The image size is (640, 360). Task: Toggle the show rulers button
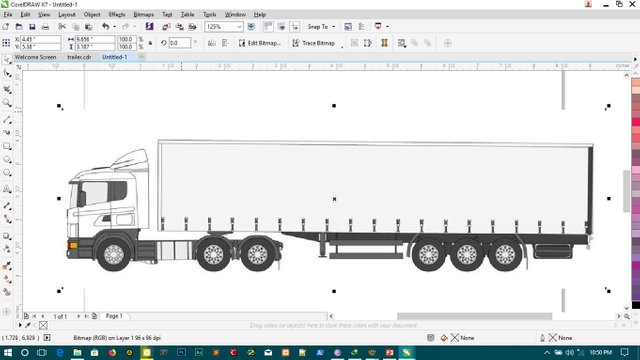click(268, 27)
